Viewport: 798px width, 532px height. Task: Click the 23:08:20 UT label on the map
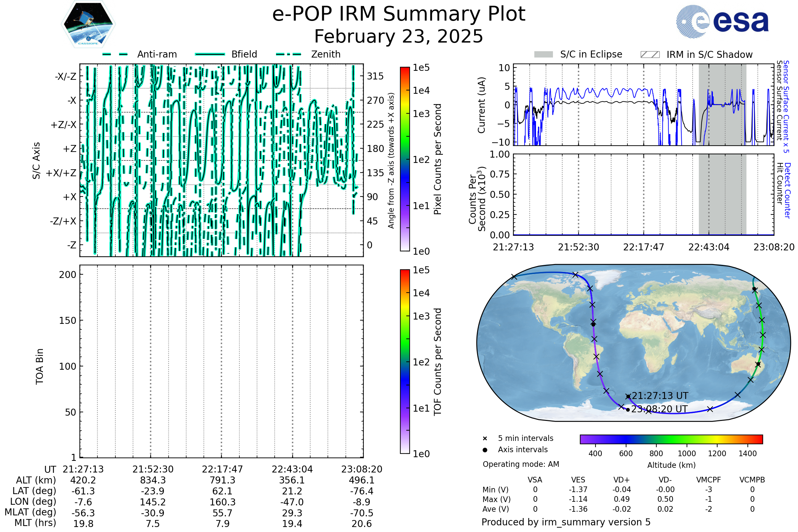(x=659, y=409)
